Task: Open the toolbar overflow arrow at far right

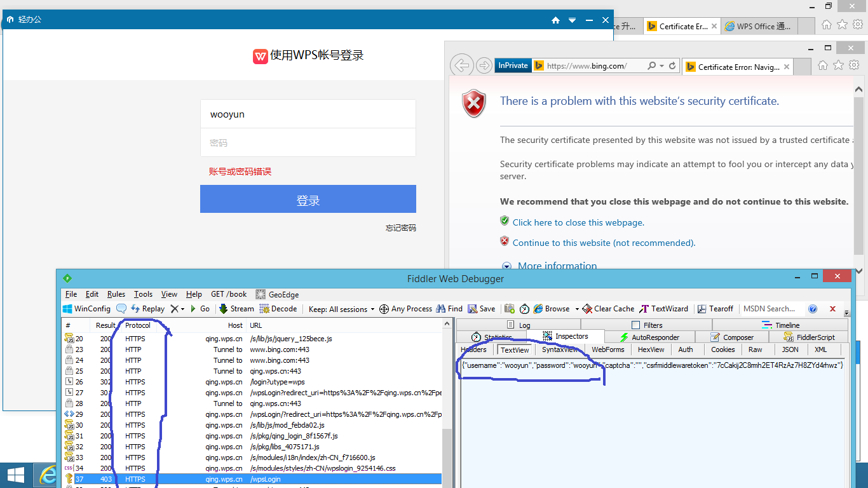Action: pyautogui.click(x=846, y=313)
